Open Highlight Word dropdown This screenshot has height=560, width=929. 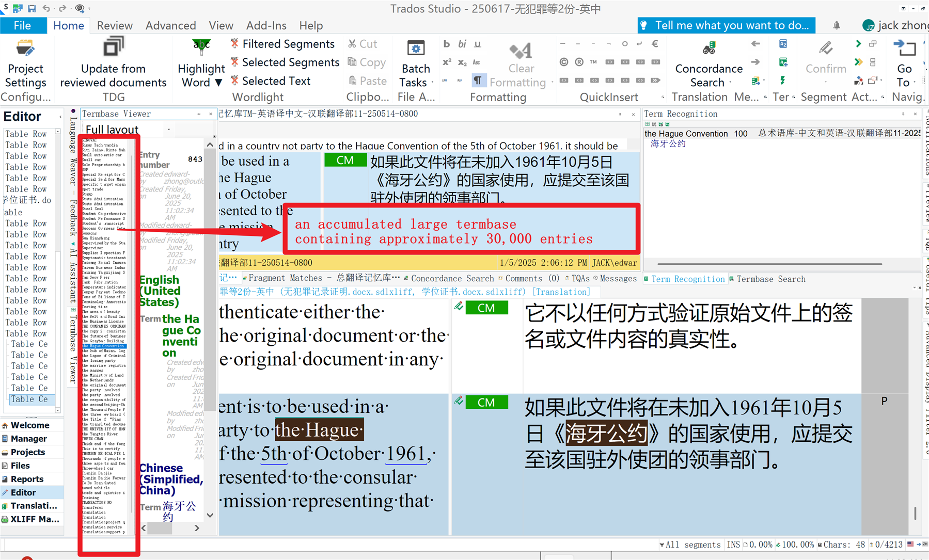[201, 63]
